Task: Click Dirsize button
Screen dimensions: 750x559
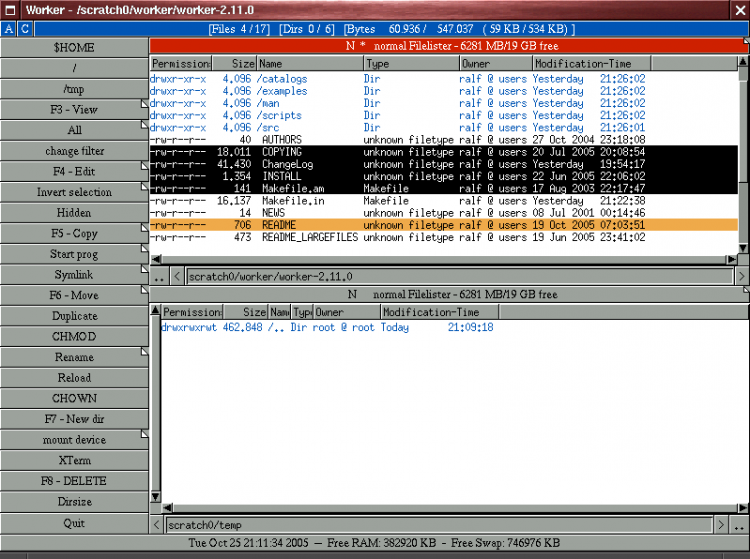Action: [x=74, y=502]
